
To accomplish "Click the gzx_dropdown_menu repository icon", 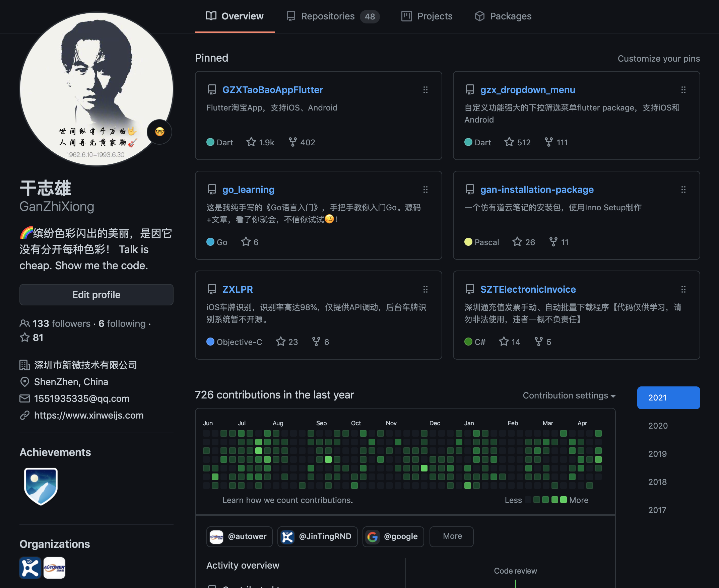I will pyautogui.click(x=470, y=89).
